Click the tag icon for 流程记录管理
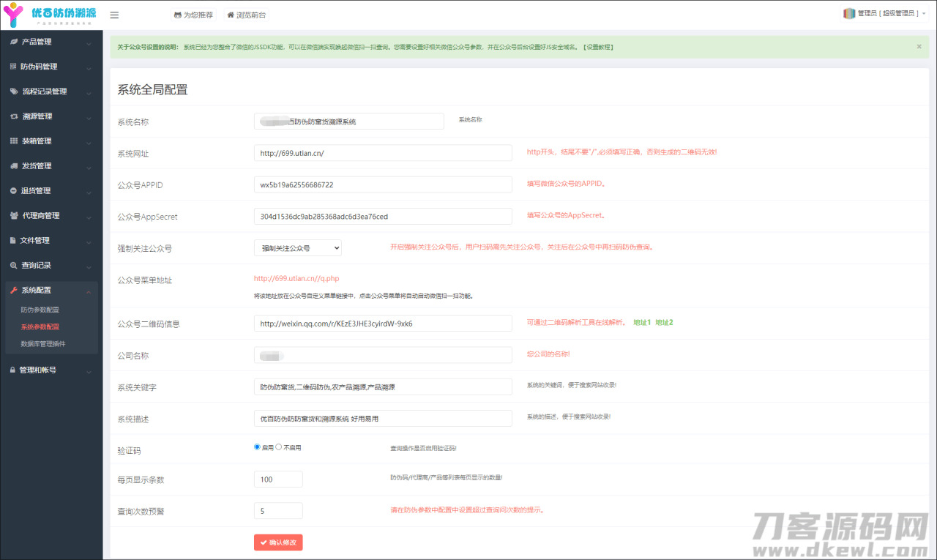 pyautogui.click(x=15, y=92)
